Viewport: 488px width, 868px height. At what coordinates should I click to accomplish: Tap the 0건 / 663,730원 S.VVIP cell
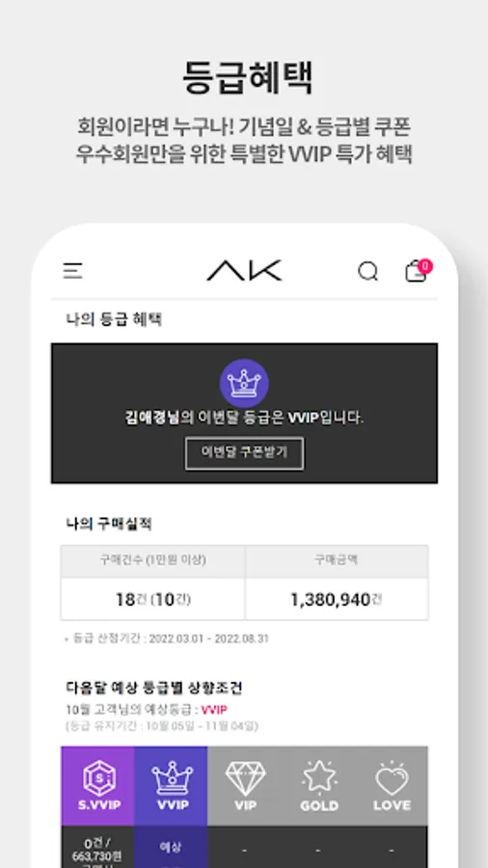[x=98, y=847]
